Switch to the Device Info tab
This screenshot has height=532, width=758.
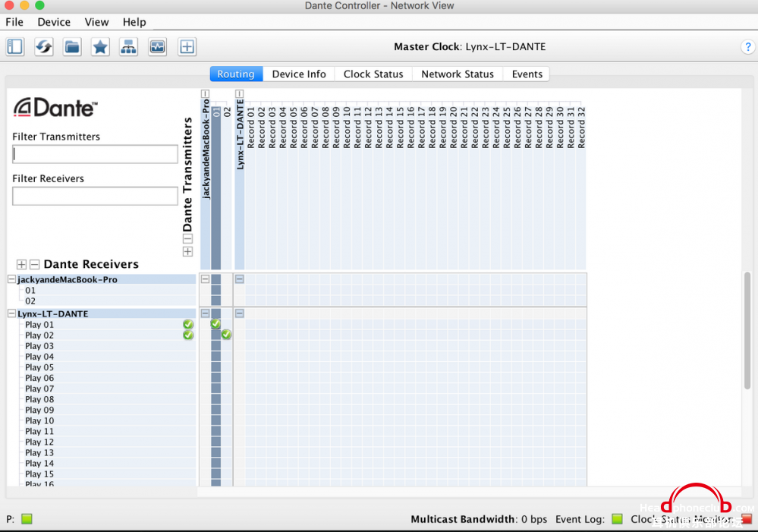click(x=299, y=74)
